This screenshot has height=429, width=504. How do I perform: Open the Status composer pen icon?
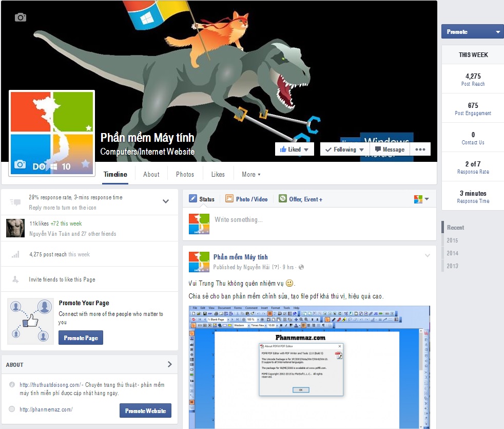point(193,199)
